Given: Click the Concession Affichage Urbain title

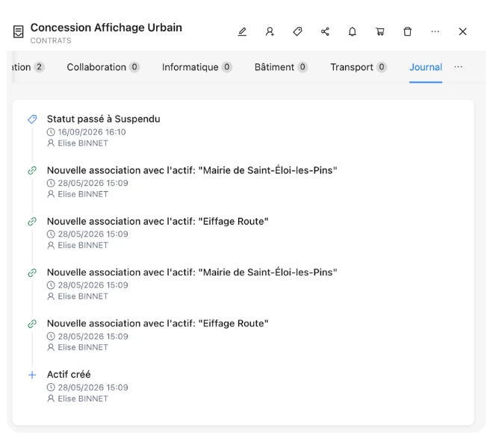Looking at the screenshot, I should point(106,28).
